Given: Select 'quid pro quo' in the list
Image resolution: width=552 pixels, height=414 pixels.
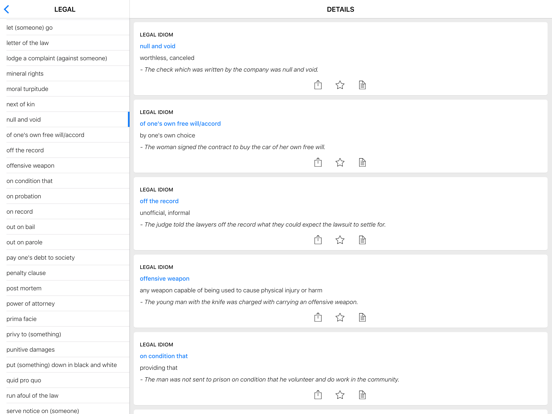Looking at the screenshot, I should click(65, 380).
